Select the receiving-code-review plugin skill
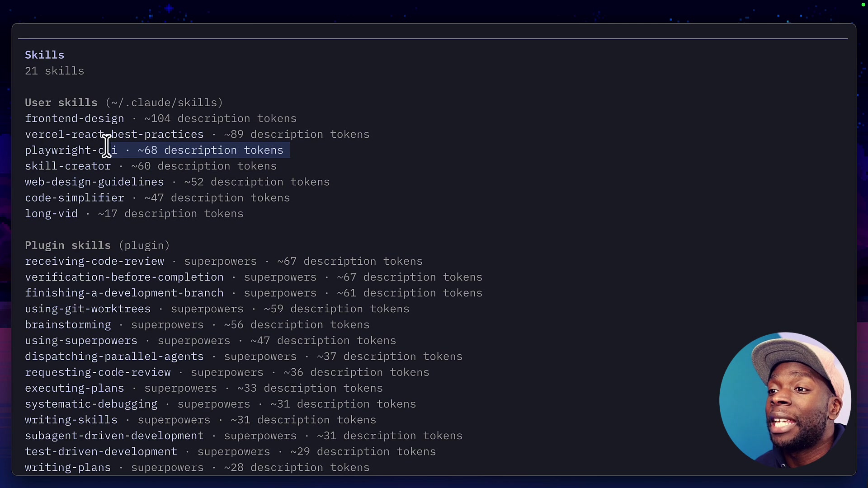Screen dimensions: 868x488 94,261
